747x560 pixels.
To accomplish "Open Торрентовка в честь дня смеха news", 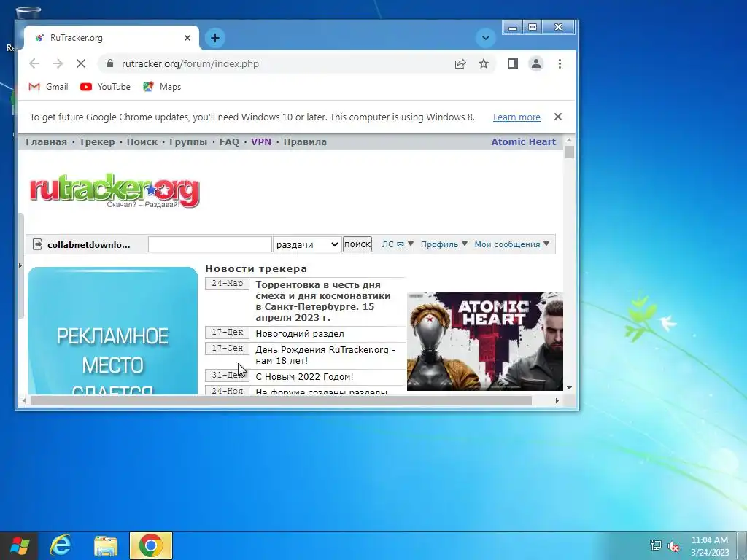I will pyautogui.click(x=323, y=301).
